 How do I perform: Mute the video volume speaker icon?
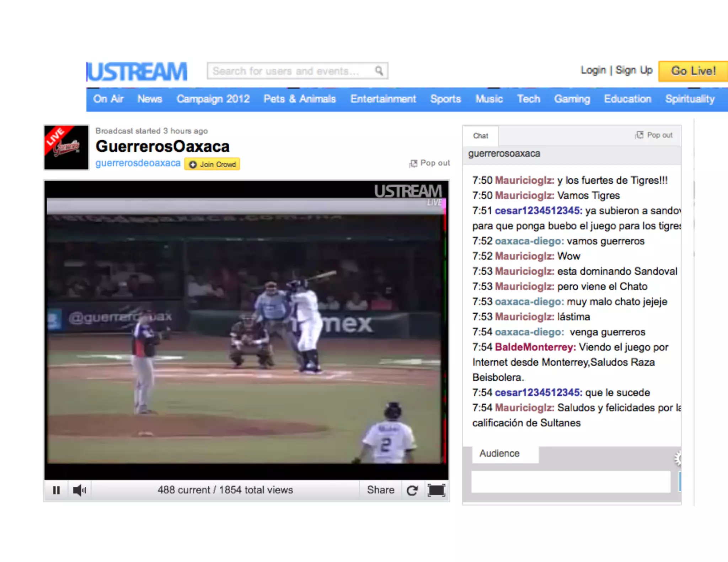click(79, 490)
